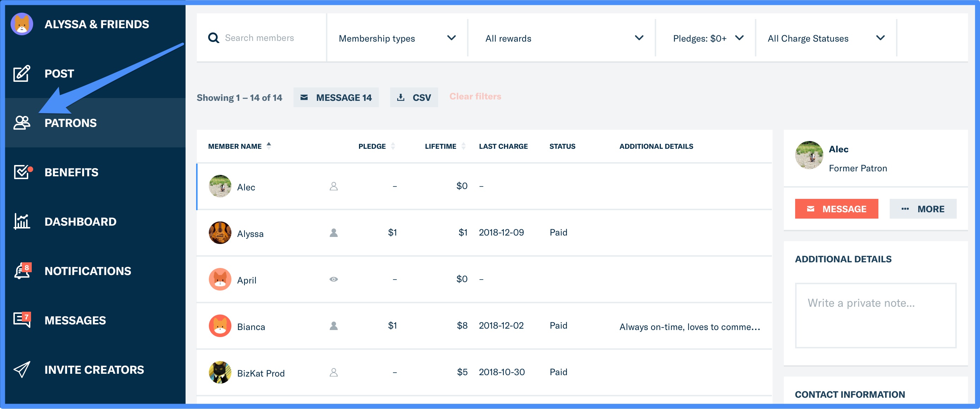Click the Write a private note box
The width and height of the screenshot is (980, 409).
[876, 316]
